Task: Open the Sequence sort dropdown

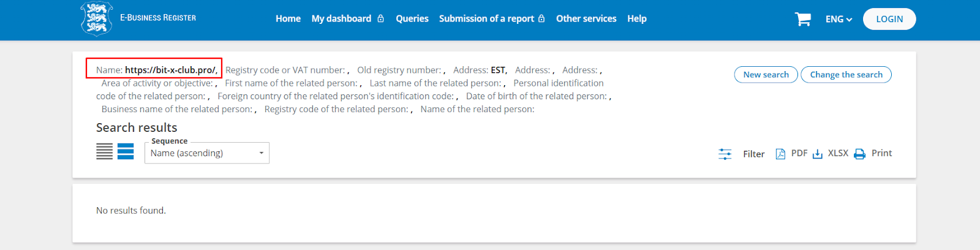Action: click(206, 153)
